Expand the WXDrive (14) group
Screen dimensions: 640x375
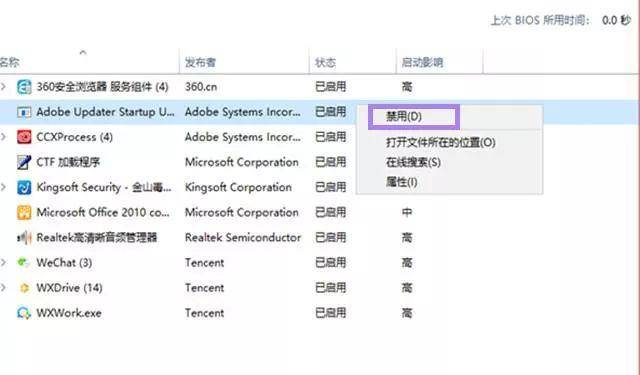pyautogui.click(x=4, y=288)
